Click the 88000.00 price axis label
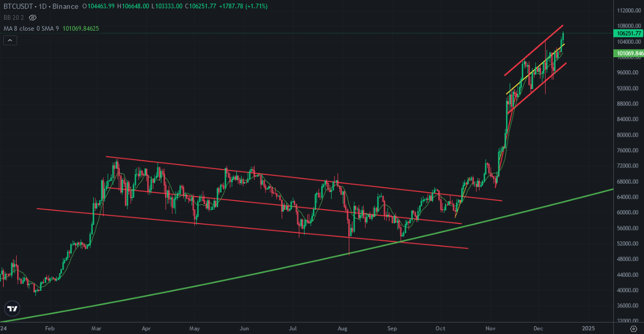Image resolution: width=644 pixels, height=334 pixels. (629, 104)
